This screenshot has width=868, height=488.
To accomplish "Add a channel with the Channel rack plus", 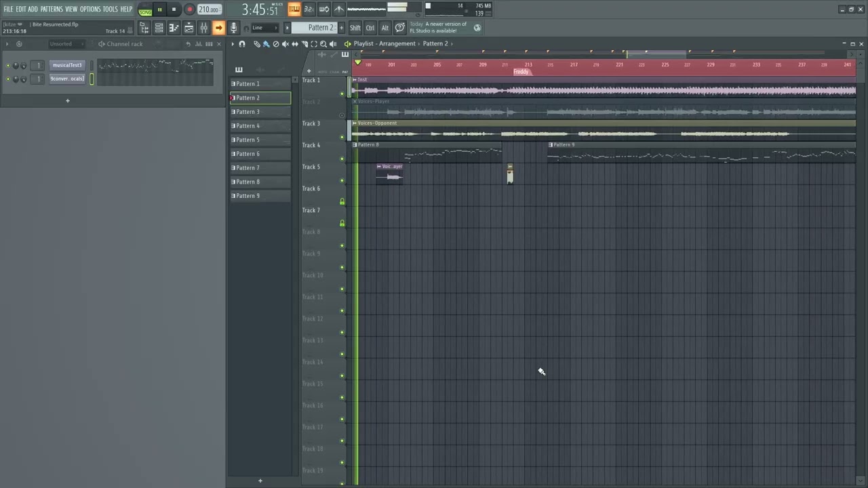I will click(68, 100).
